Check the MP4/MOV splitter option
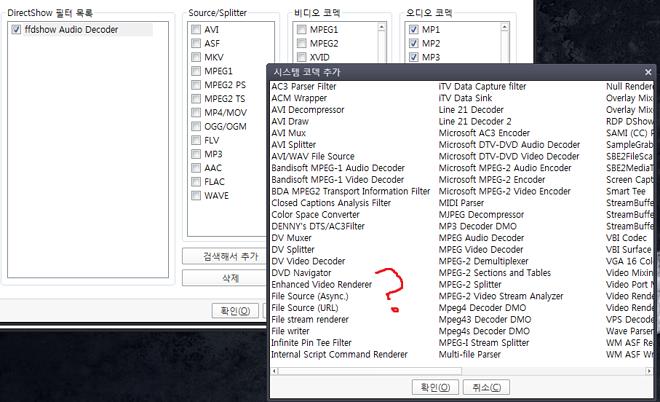The height and width of the screenshot is (402, 660). [x=196, y=112]
